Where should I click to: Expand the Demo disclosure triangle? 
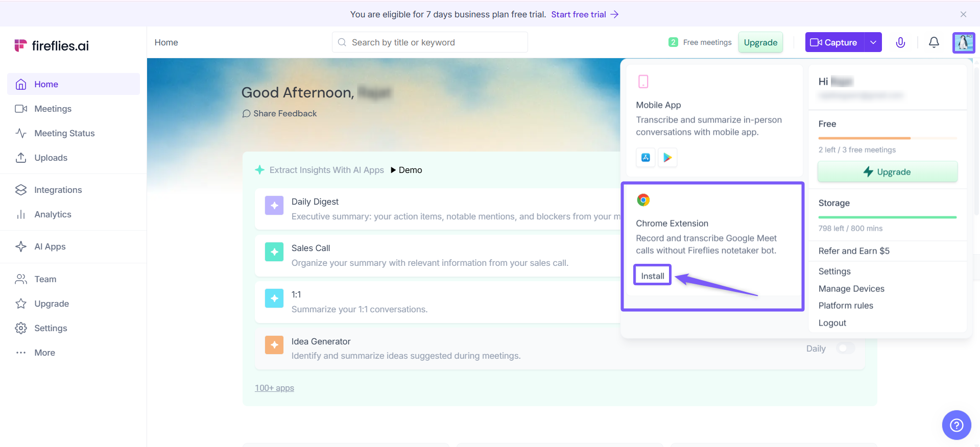393,170
